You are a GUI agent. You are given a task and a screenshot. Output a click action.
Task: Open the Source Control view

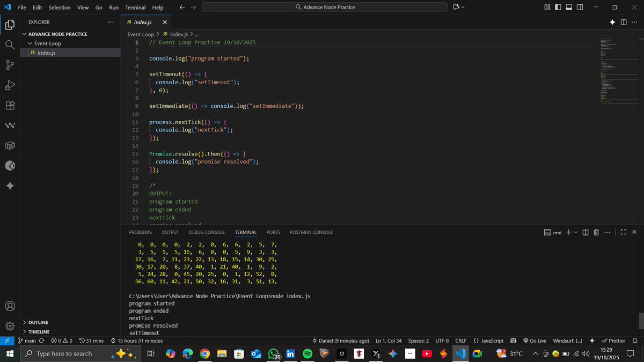(10, 65)
